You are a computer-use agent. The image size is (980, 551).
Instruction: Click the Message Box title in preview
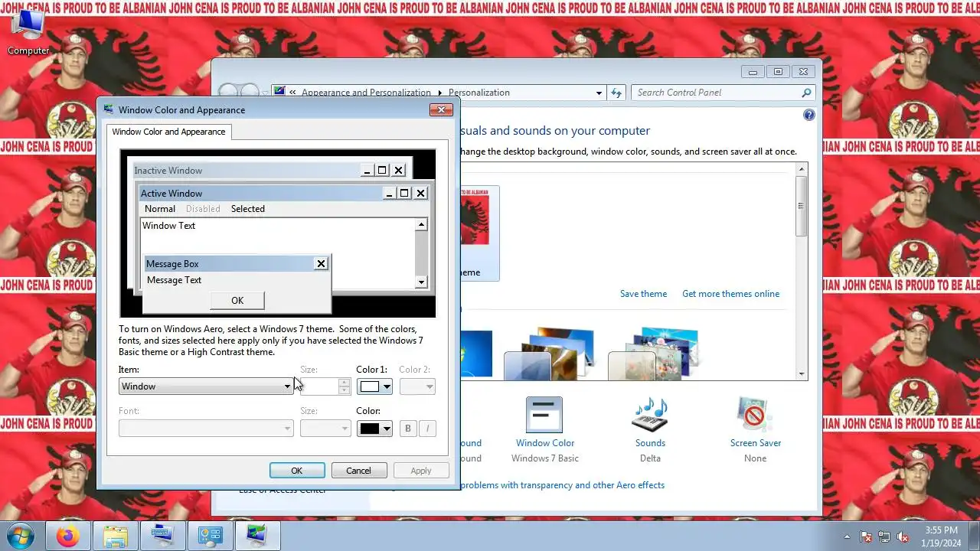[x=172, y=264]
